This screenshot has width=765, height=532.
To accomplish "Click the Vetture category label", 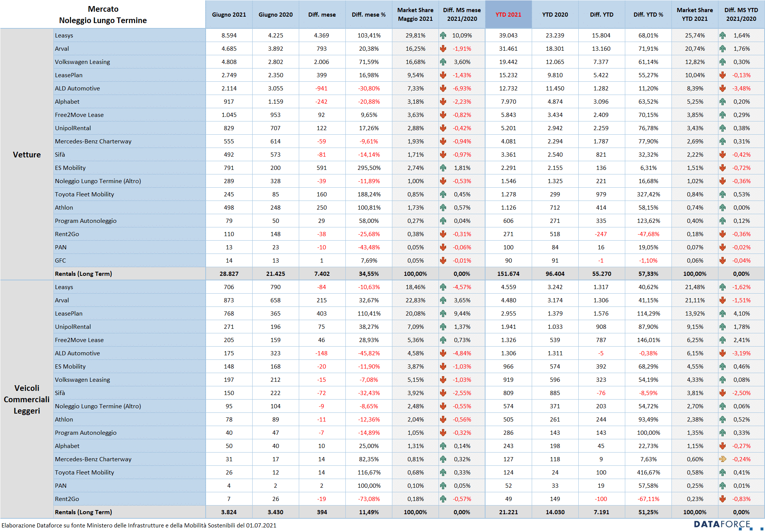I will [x=27, y=155].
